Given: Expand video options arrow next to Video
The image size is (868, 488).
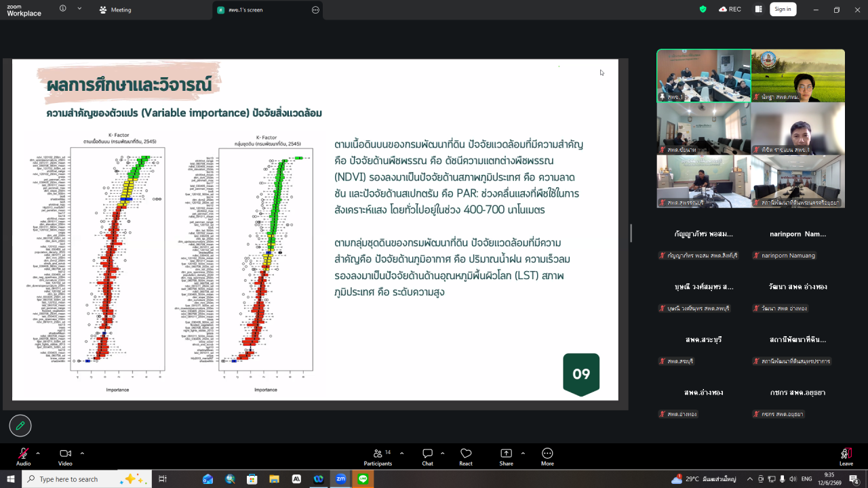Looking at the screenshot, I should pos(82,453).
